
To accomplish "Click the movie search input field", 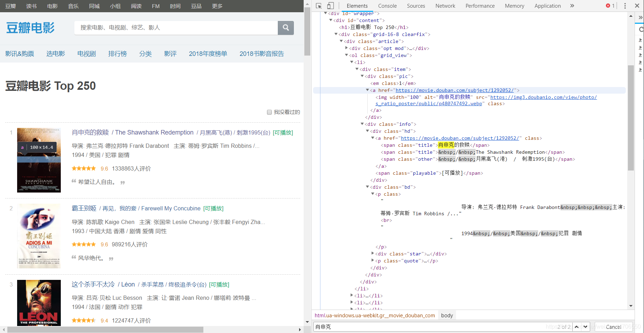I will click(176, 28).
